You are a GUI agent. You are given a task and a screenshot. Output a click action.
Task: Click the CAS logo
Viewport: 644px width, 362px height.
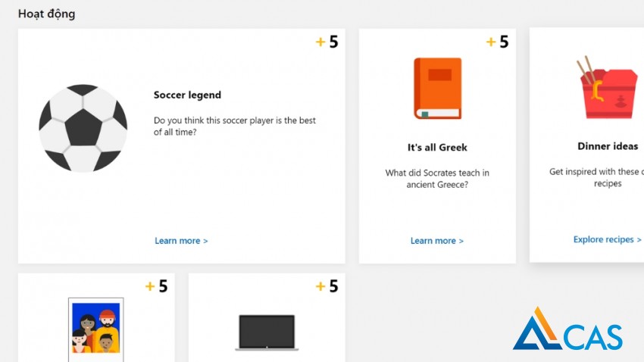click(x=567, y=330)
